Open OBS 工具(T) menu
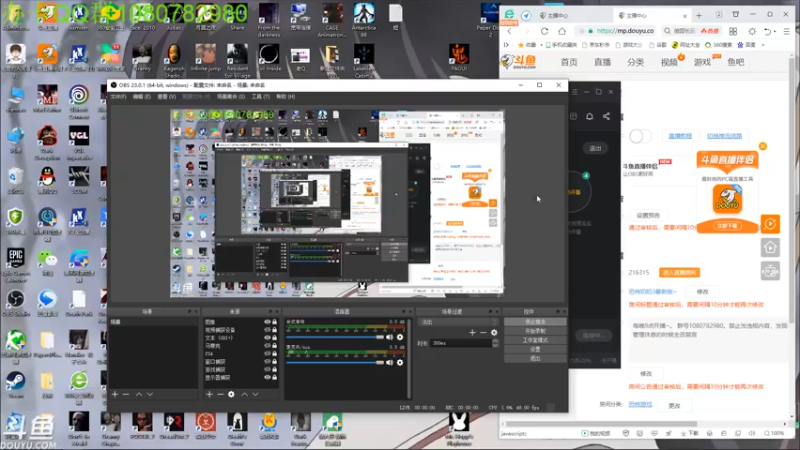800x450 pixels. [x=260, y=96]
